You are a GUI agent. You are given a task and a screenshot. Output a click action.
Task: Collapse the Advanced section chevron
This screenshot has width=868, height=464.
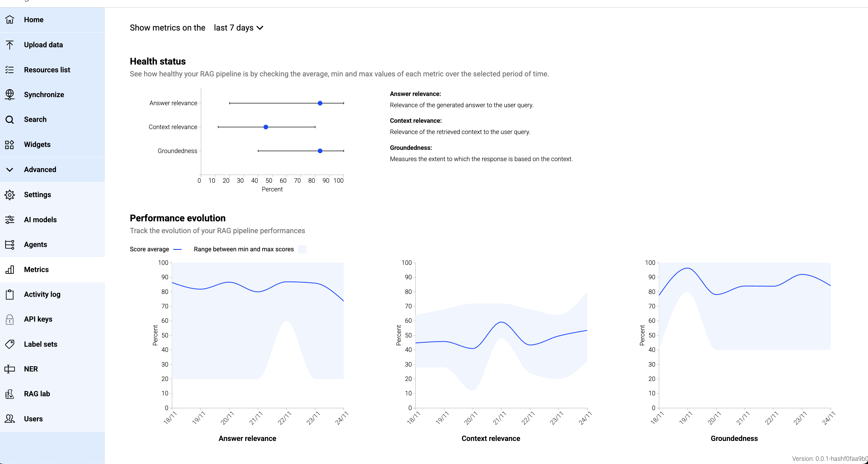[x=10, y=169]
